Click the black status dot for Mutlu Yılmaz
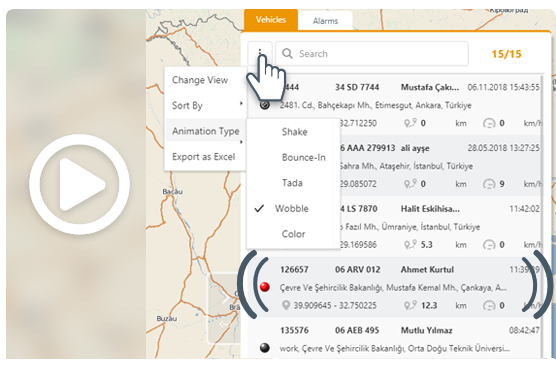The width and height of the screenshot is (556, 368). coord(265,348)
